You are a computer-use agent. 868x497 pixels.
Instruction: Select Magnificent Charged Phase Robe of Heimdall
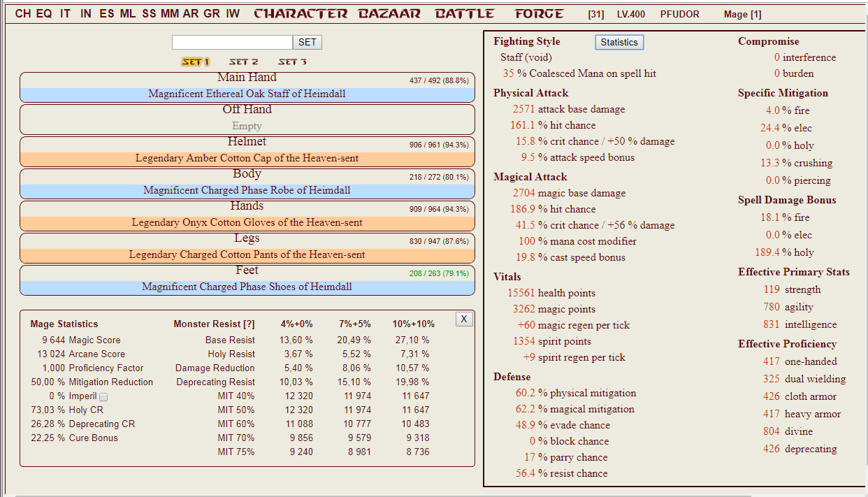click(247, 190)
